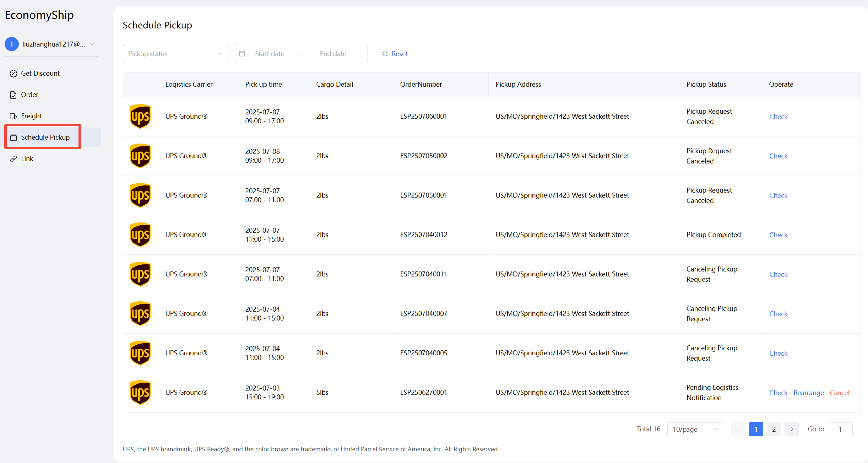Screen dimensions: 868x463
Task: Rearrange pickup for order ESP2506270001
Action: coord(808,393)
